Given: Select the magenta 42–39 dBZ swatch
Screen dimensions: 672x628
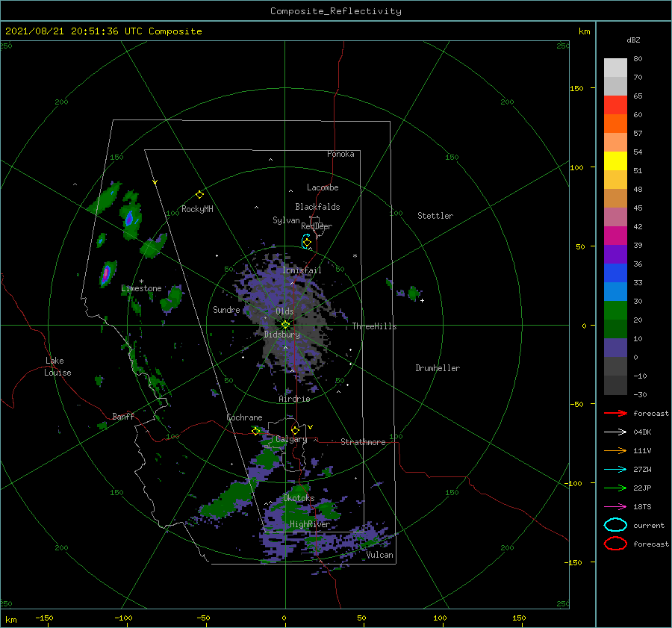Looking at the screenshot, I should tap(615, 236).
